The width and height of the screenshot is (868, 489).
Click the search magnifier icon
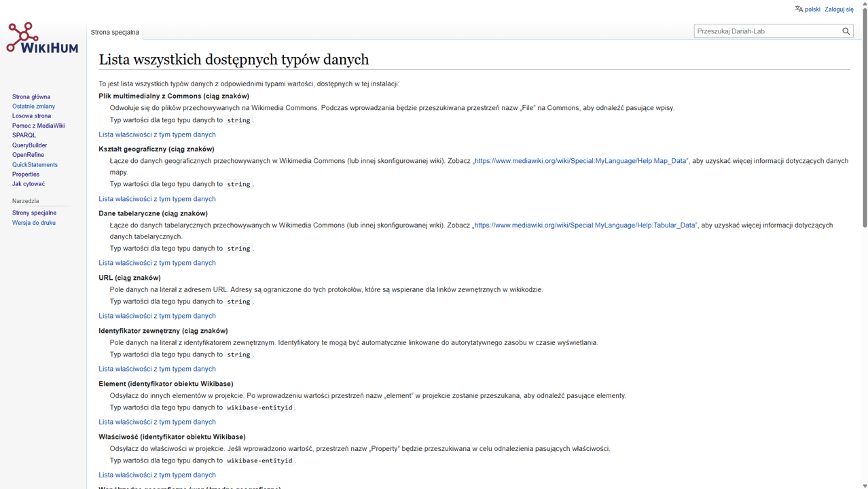pyautogui.click(x=846, y=31)
